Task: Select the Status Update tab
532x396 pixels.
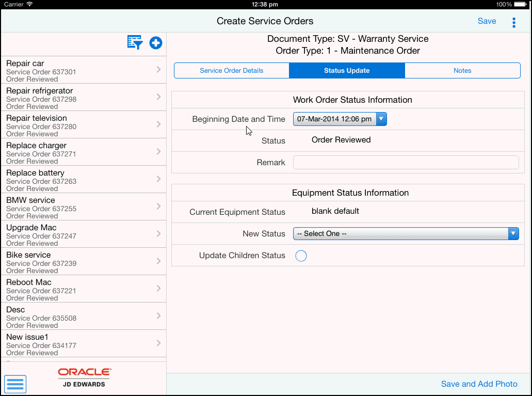Action: pos(347,71)
